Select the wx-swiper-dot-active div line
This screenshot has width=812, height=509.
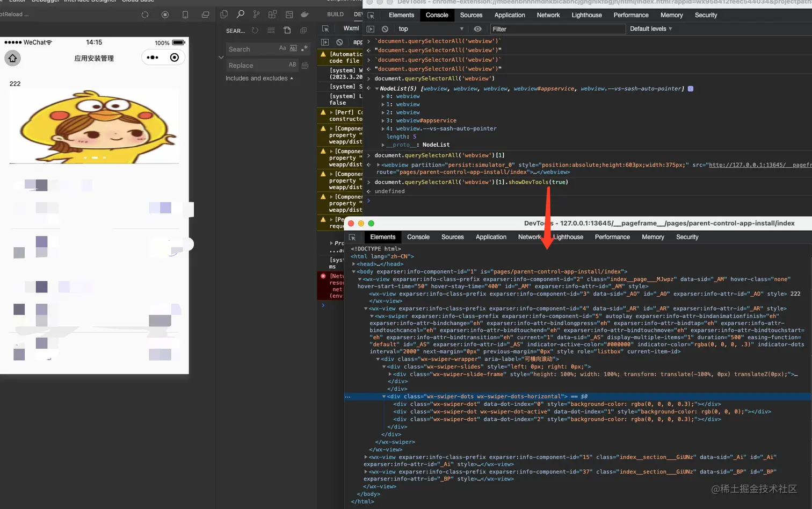pyautogui.click(x=582, y=412)
